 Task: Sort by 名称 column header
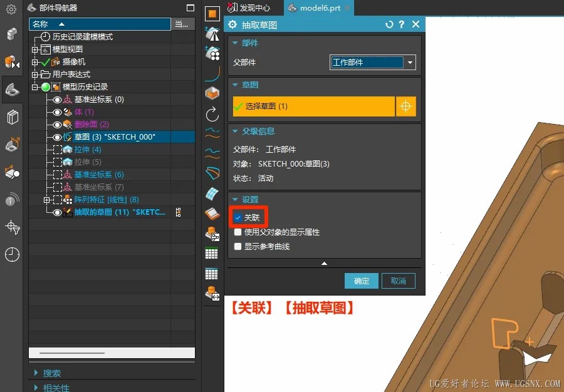tap(100, 24)
